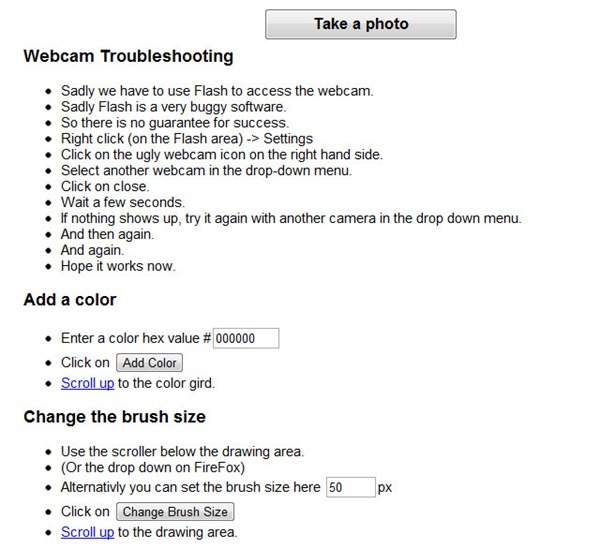This screenshot has height=549, width=600.
Task: Click the 'Enter a color hex value #' label
Action: pos(136,339)
